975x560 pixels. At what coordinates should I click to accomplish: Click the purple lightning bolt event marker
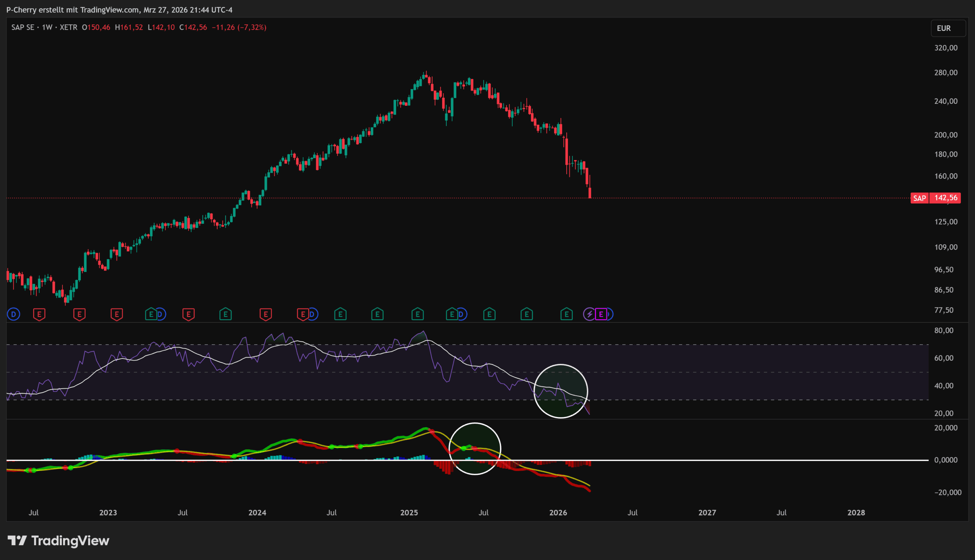[589, 314]
